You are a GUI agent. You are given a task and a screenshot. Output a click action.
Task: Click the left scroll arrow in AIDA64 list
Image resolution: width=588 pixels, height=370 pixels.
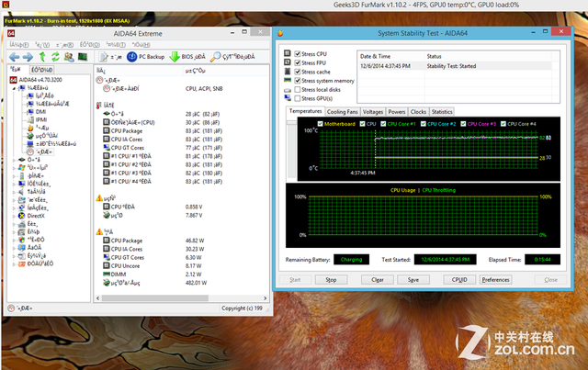[x=98, y=298]
